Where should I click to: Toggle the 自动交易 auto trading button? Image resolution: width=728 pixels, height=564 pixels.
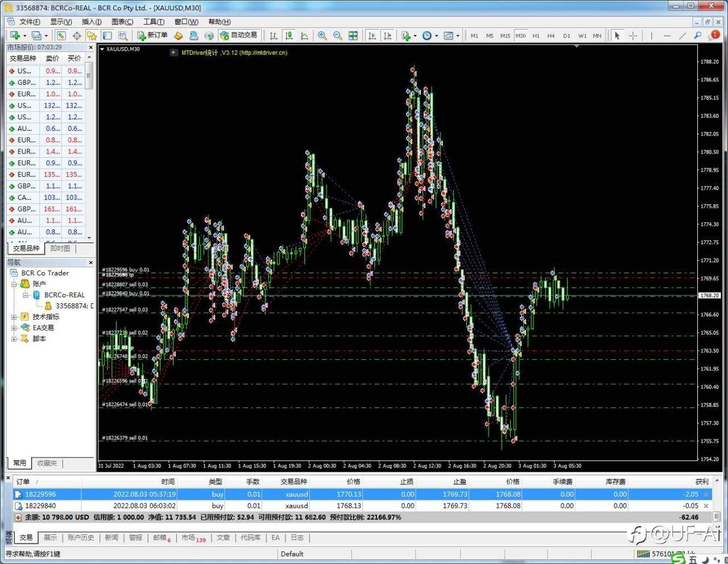239,35
